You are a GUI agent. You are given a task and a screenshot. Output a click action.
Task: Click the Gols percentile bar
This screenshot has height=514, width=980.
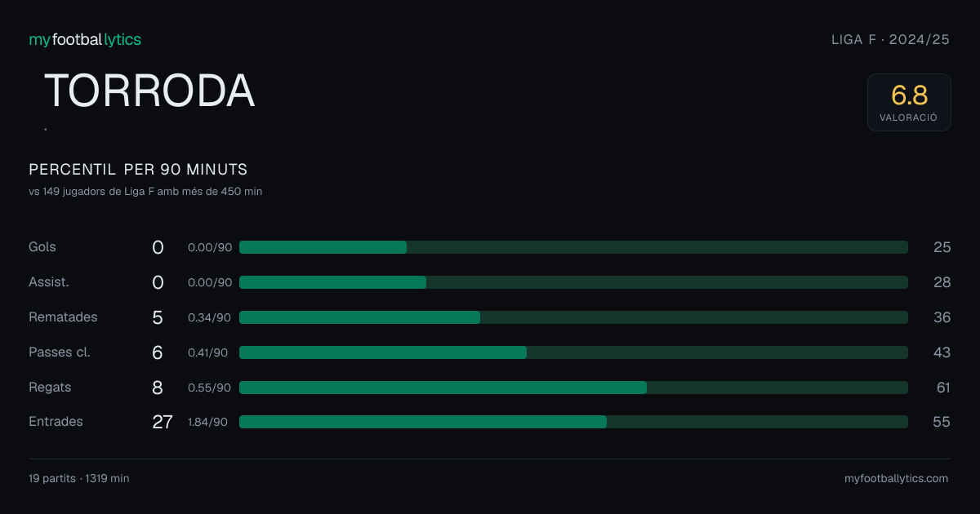pyautogui.click(x=573, y=247)
